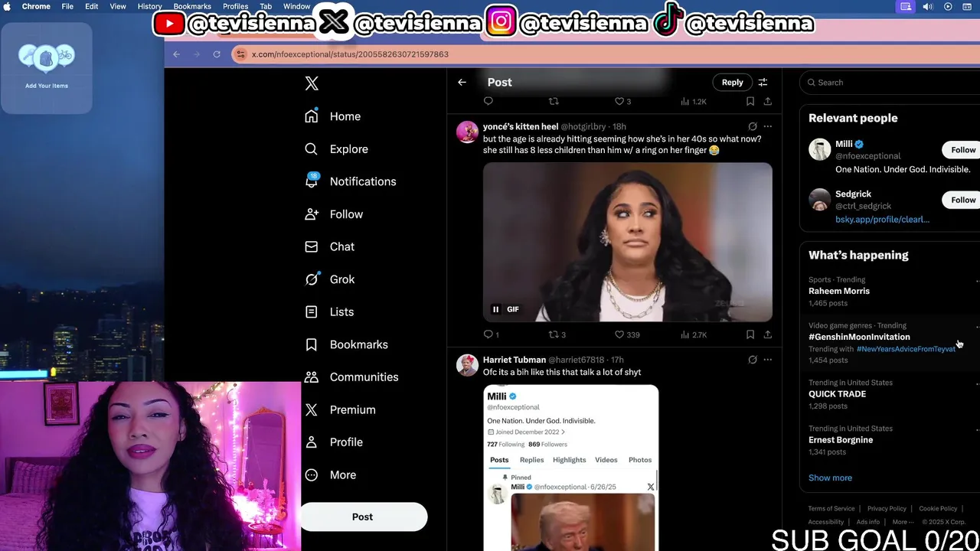Open #NewYearsAdviceFromTeyvat hashtag
980x551 pixels.
[906, 349]
